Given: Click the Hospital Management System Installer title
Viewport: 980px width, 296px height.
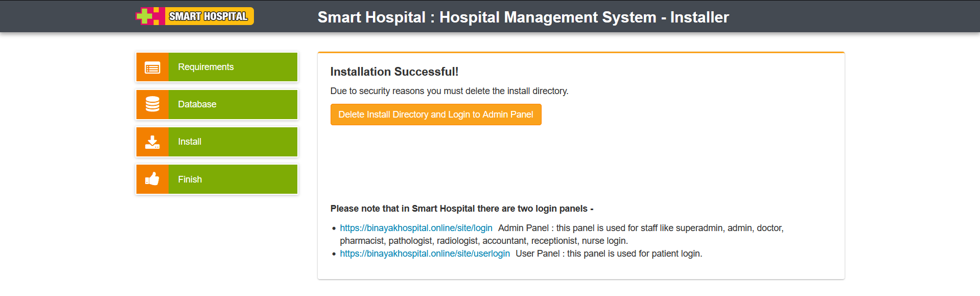Looking at the screenshot, I should pyautogui.click(x=523, y=17).
